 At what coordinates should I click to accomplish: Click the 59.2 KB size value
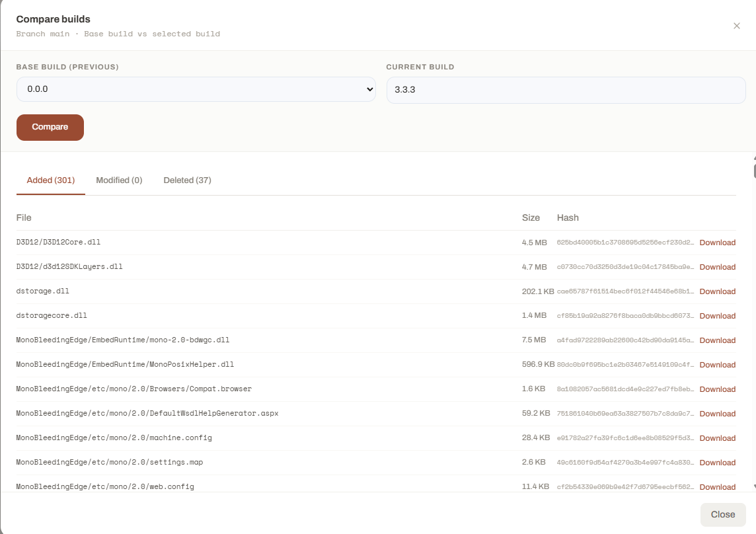536,414
